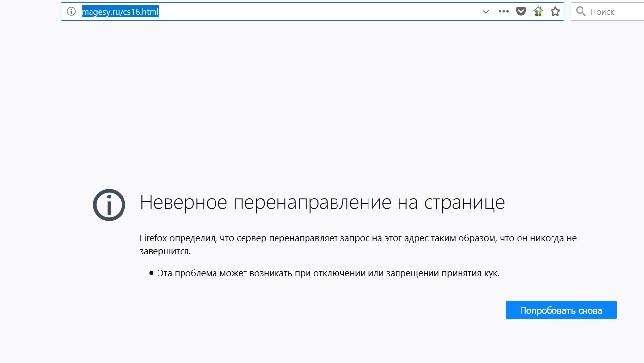Focus the Поиск search field
This screenshot has height=363, width=644.
coord(608,12)
